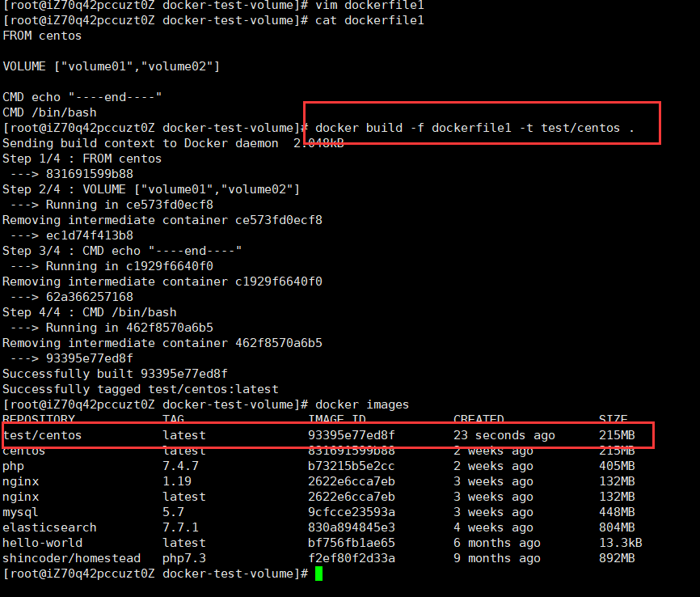Image resolution: width=700 pixels, height=597 pixels.
Task: Click 'Successfully tagged test/centos:latest' line
Action: click(x=140, y=389)
